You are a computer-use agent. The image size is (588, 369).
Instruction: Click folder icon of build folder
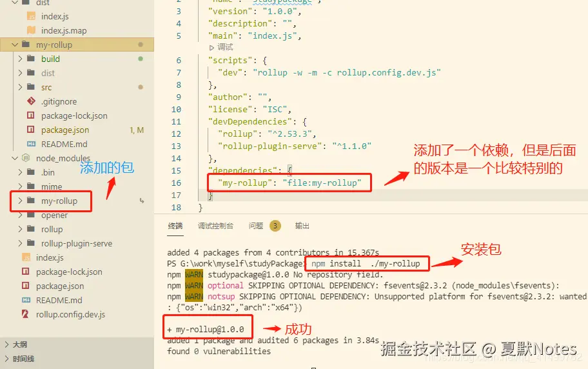[31, 59]
